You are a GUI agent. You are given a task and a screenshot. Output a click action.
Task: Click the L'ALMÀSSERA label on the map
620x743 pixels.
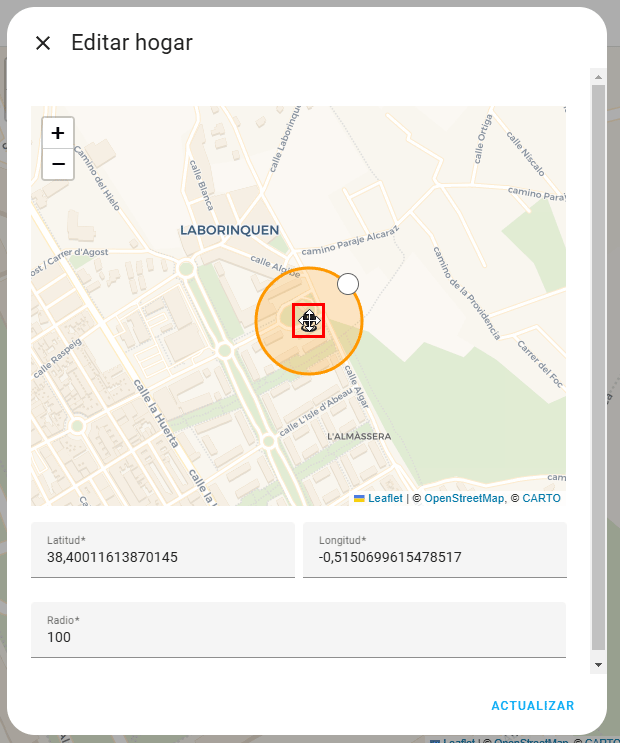click(359, 437)
